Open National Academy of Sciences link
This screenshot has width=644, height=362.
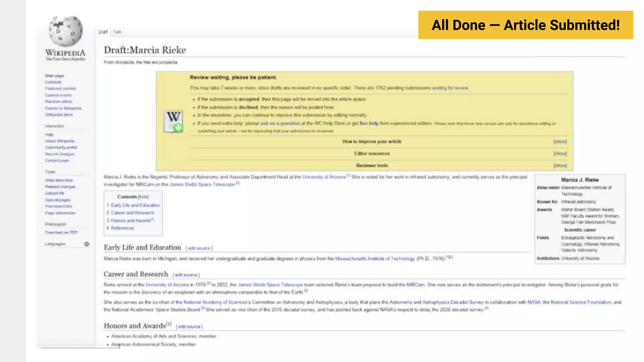click(215, 302)
